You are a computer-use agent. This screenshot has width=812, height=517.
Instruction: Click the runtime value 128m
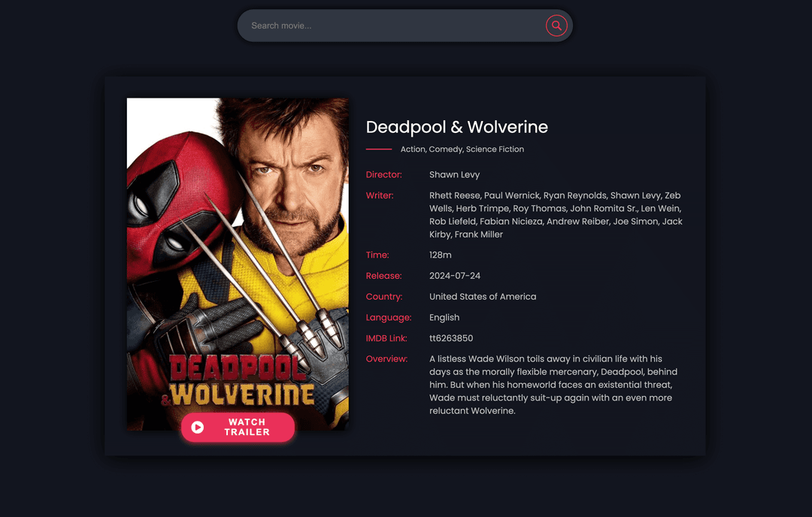click(440, 255)
